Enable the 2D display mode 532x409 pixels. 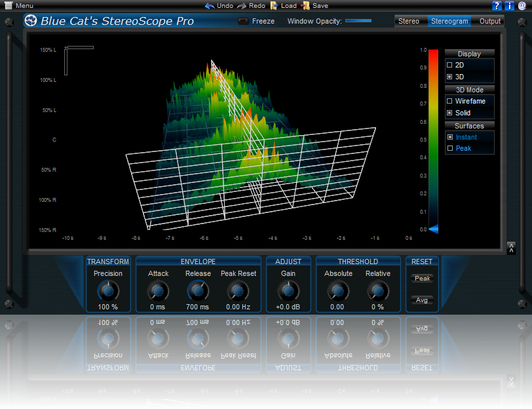[449, 66]
